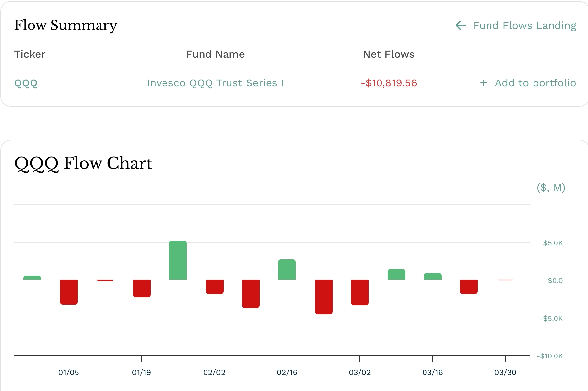Viewport: 588px width, 391px height.
Task: Click the back arrow icon near Fund Flows Landing
Action: tap(461, 25)
